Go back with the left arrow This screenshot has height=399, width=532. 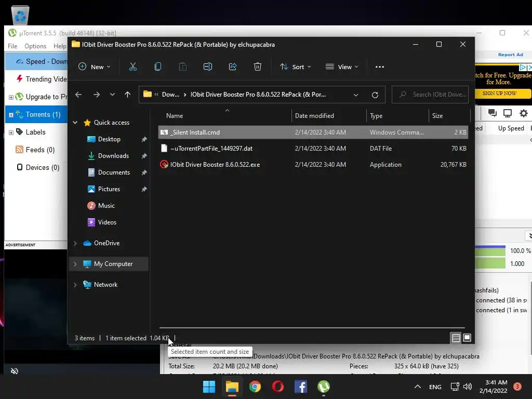[78, 95]
